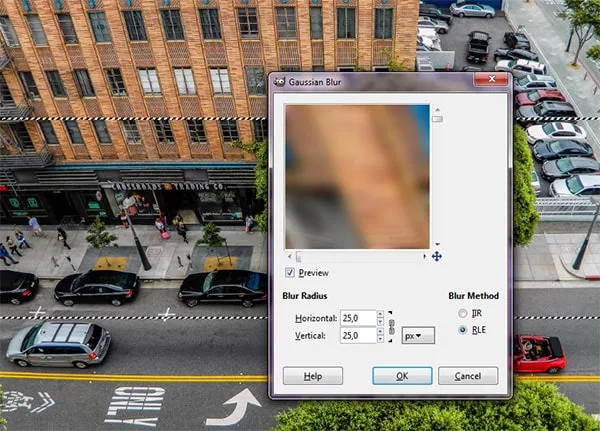Open the px unit dropdown
Viewport: 600px width, 431px height.
(418, 336)
